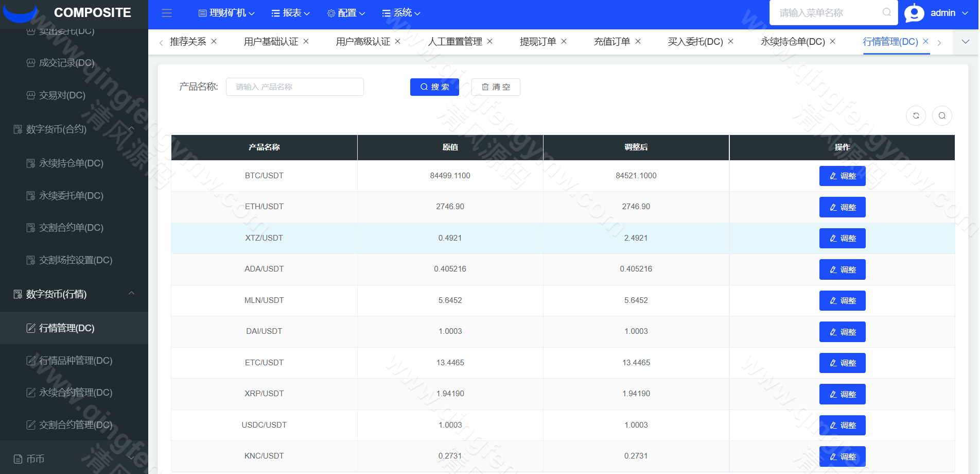Close the 推荐关系 tab
Image resolution: width=980 pixels, height=474 pixels.
click(x=214, y=41)
